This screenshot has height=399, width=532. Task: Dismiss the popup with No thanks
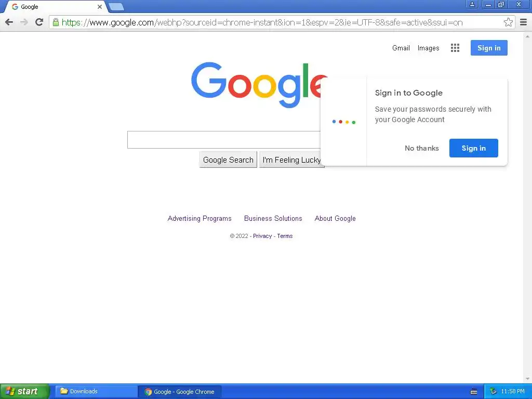coord(422,148)
